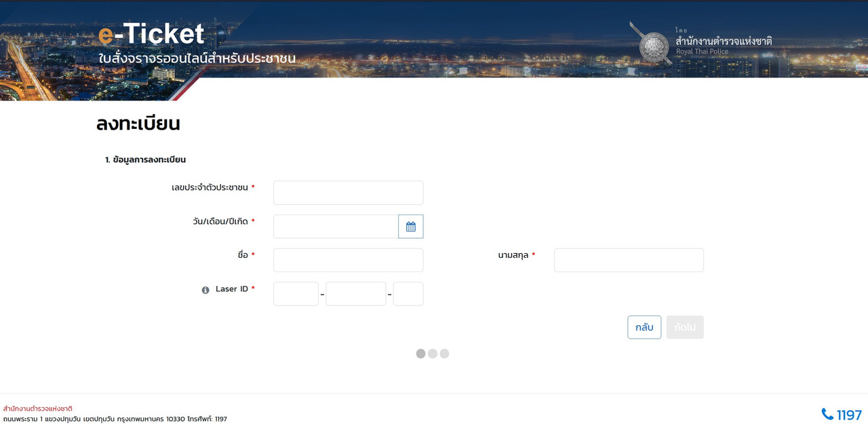Image resolution: width=868 pixels, height=429 pixels.
Task: Click the นามสกุล label
Action: pos(512,255)
